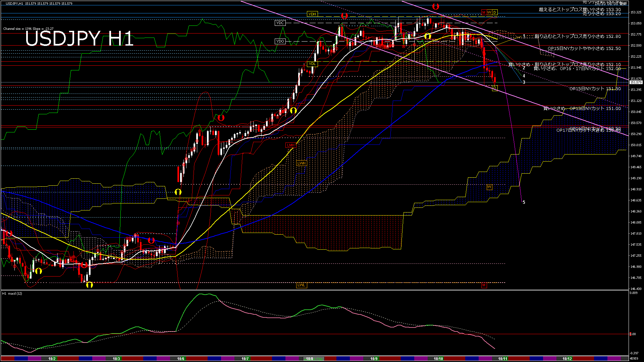Image resolution: width=644 pixels, height=362 pixels.
Task: Select the YDH level label
Action: [x=312, y=14]
